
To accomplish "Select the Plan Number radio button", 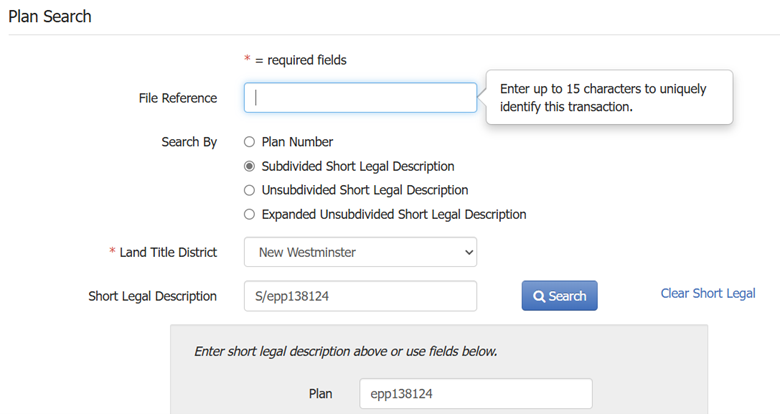I will point(249,142).
